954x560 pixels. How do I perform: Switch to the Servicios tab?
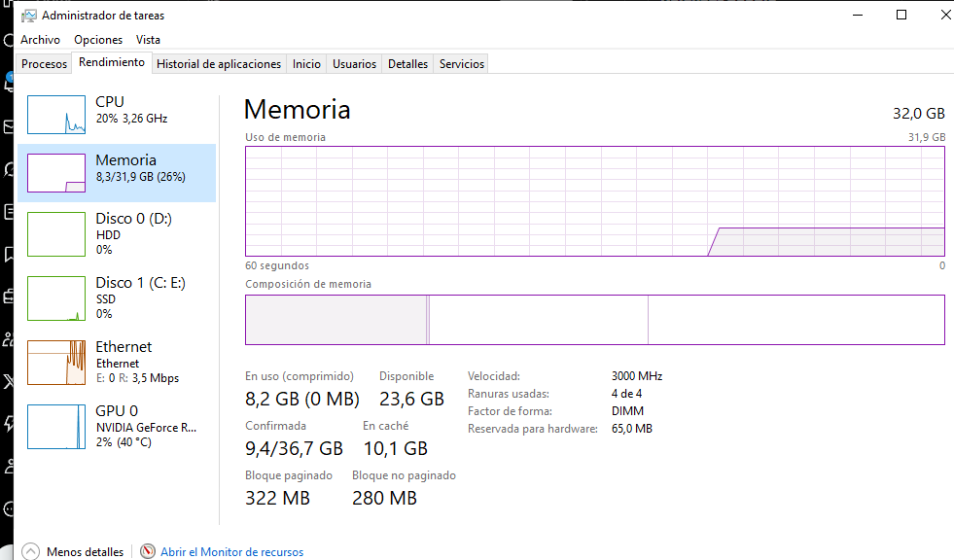(x=462, y=64)
